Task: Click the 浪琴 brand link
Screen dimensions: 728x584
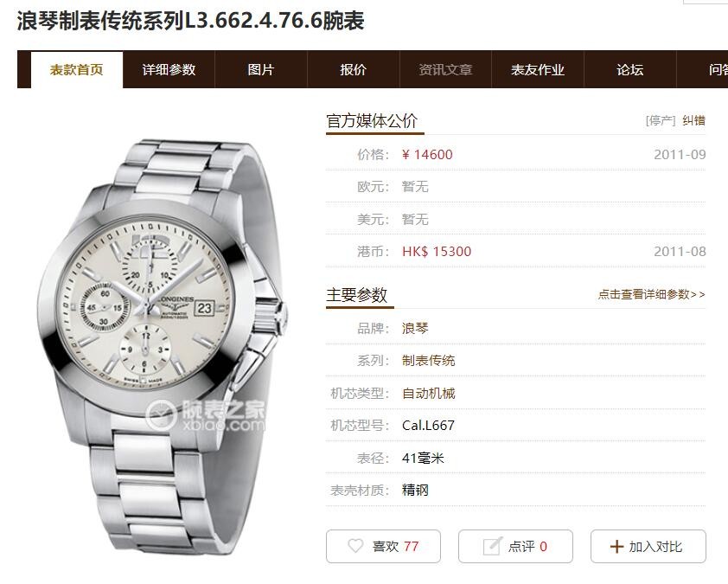Action: pos(415,329)
